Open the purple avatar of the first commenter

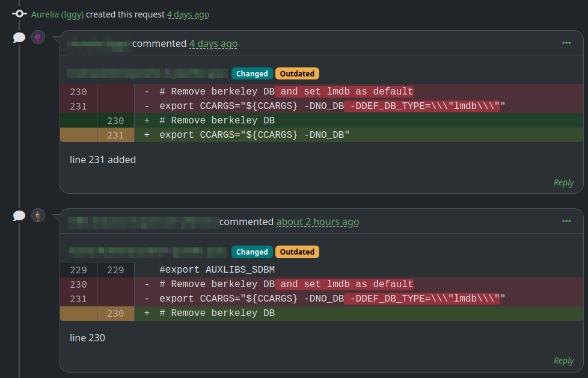38,37
